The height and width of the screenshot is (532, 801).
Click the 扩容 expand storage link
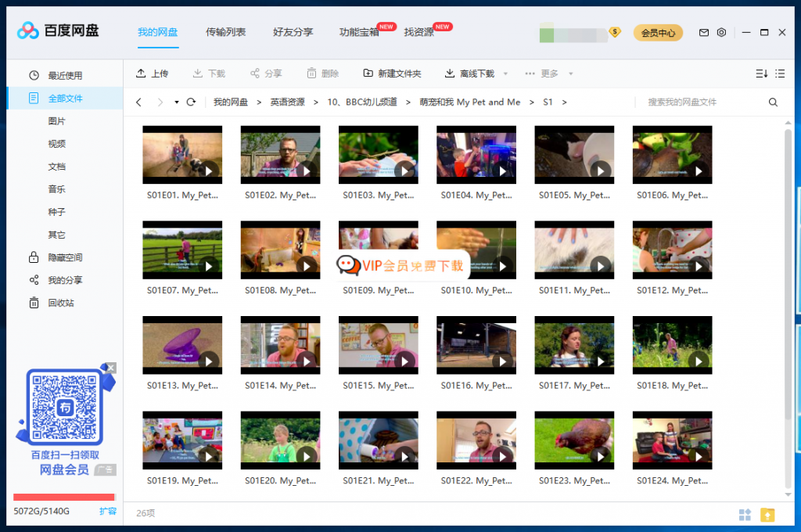click(x=108, y=511)
